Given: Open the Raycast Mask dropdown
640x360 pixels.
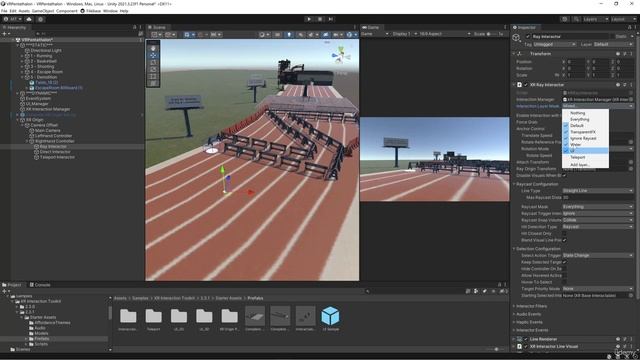Looking at the screenshot, I should [598, 207].
